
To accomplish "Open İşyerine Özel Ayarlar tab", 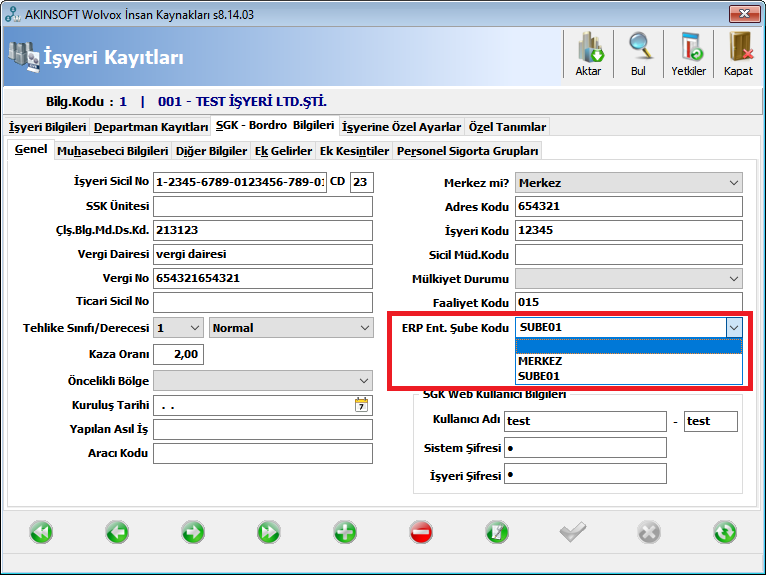I will click(402, 127).
